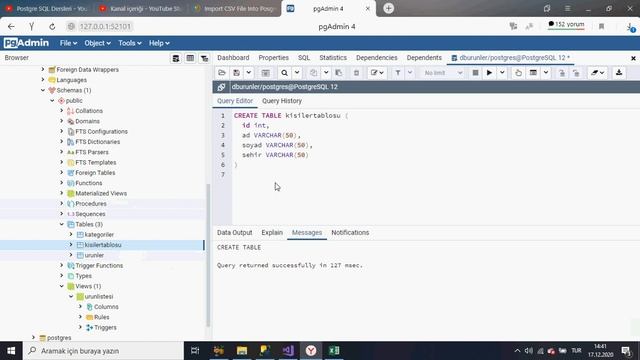Collapse the Tables (3) node
640x360 pixels.
click(62, 224)
